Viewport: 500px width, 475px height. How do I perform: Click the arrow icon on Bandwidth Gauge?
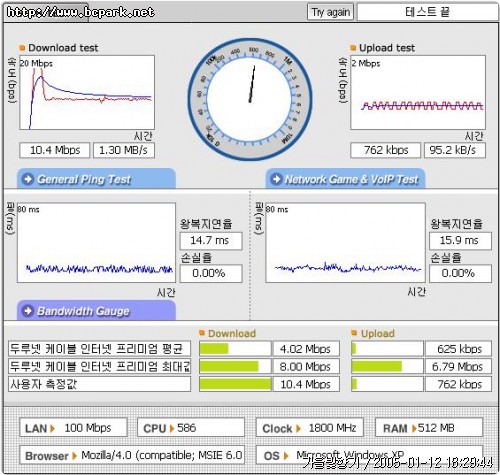tap(28, 311)
